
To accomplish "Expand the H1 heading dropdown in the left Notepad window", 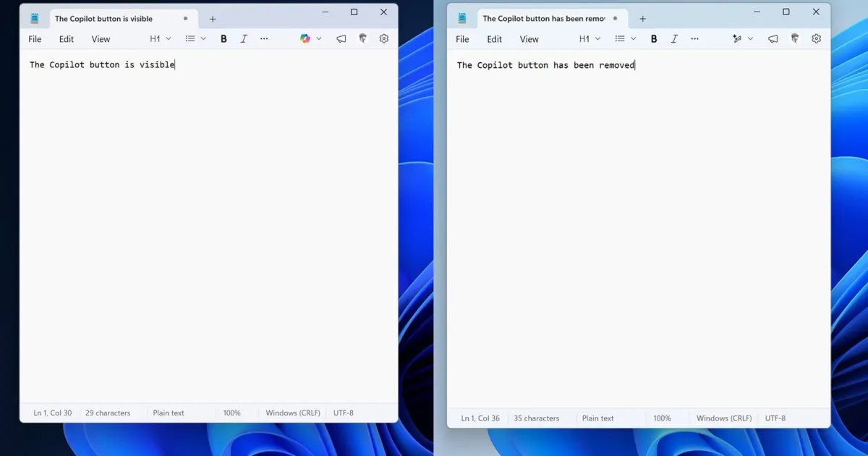I will click(161, 39).
